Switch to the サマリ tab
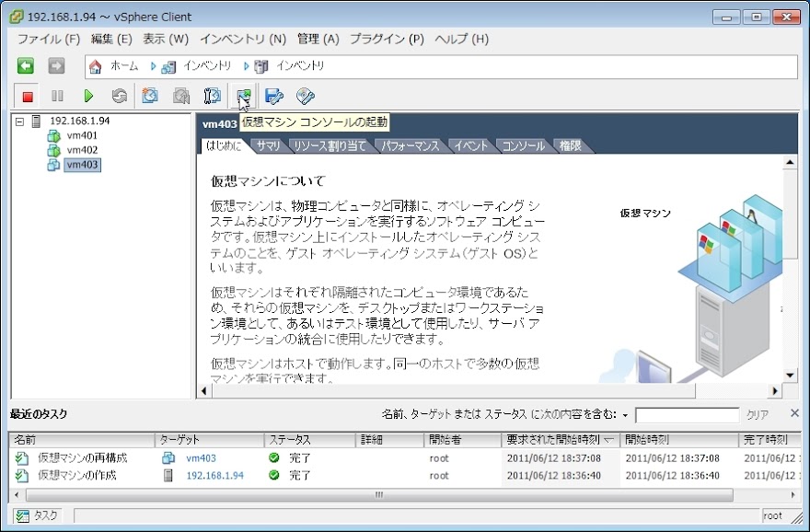The width and height of the screenshot is (810, 532). point(268,146)
